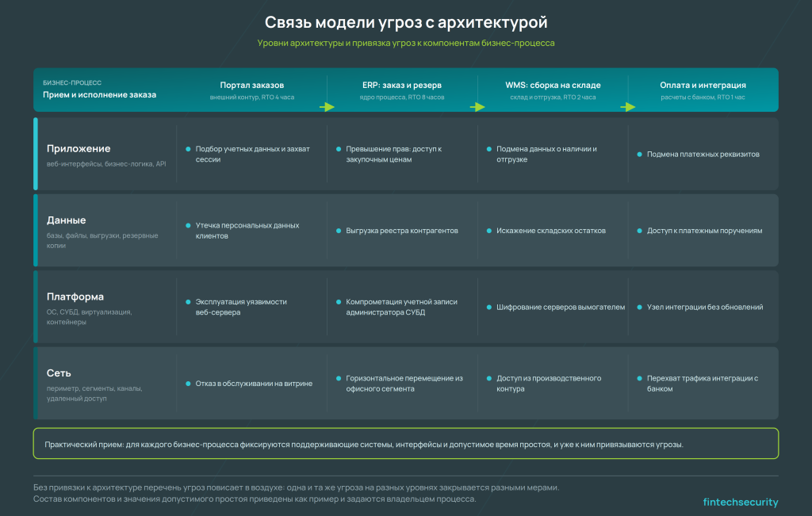Image resolution: width=812 pixels, height=516 pixels.
Task: Click 'расчеты с банком, RTO 1 час' caption
Action: click(x=703, y=97)
